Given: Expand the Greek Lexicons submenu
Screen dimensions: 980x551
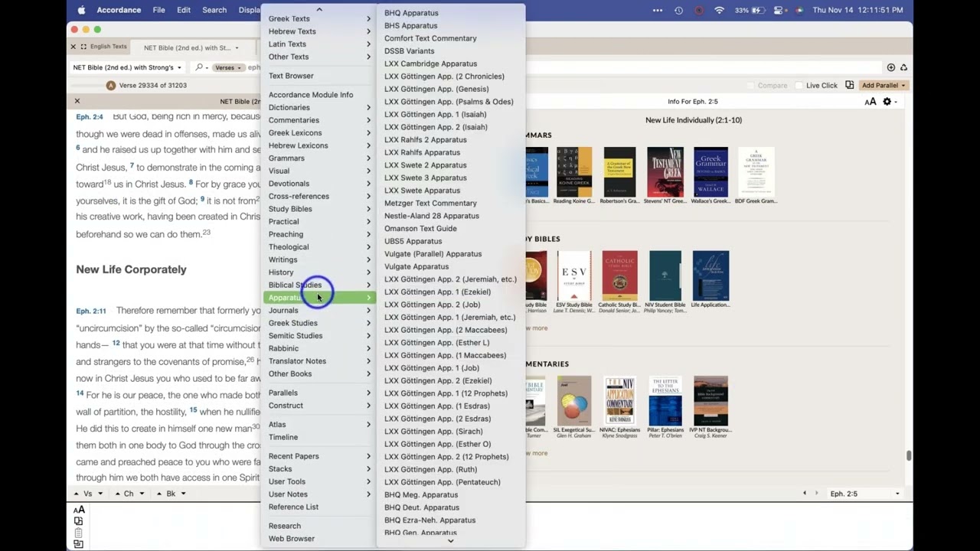Looking at the screenshot, I should point(318,132).
